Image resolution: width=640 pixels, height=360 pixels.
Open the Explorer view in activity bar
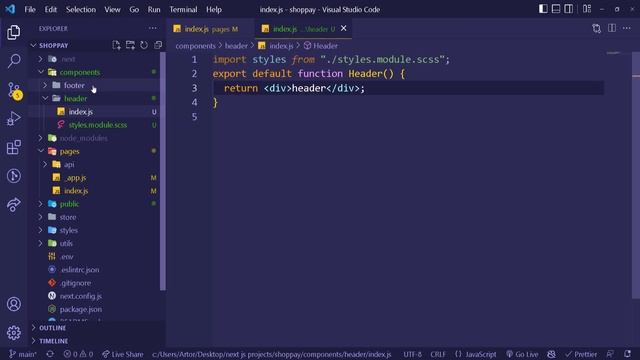(x=13, y=32)
